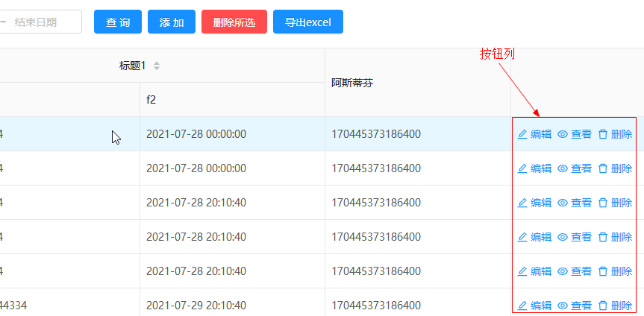Screen dimensions: 644x316
Task: Export the table with 导出excel
Action: [x=308, y=22]
